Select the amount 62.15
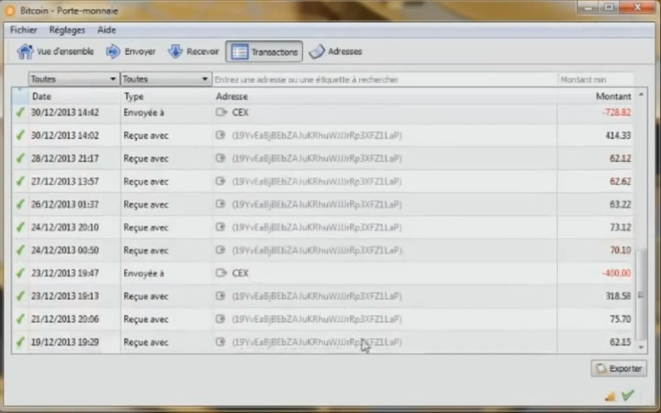The width and height of the screenshot is (661, 413). (x=620, y=342)
